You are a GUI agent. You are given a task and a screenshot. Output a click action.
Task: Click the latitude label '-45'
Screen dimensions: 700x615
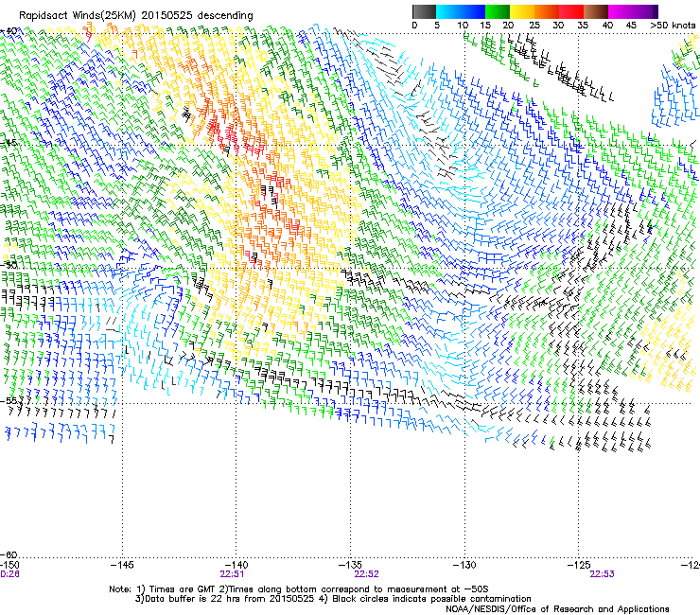click(x=9, y=143)
